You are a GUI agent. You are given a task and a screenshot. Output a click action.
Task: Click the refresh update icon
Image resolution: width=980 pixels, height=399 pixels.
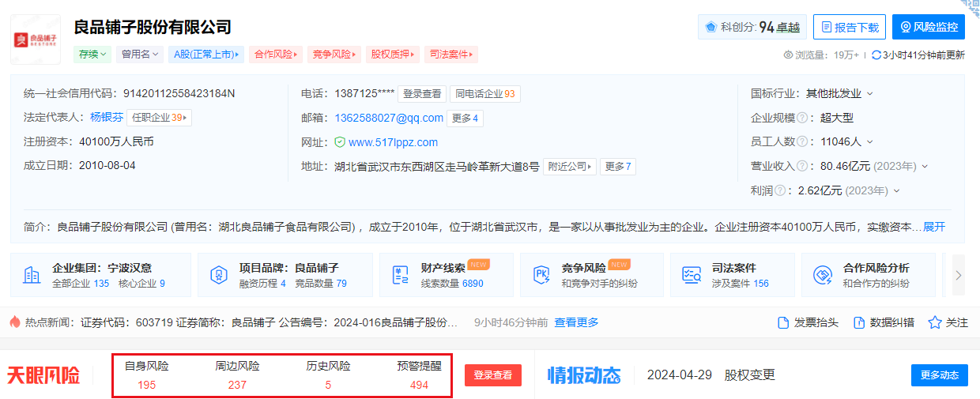876,55
